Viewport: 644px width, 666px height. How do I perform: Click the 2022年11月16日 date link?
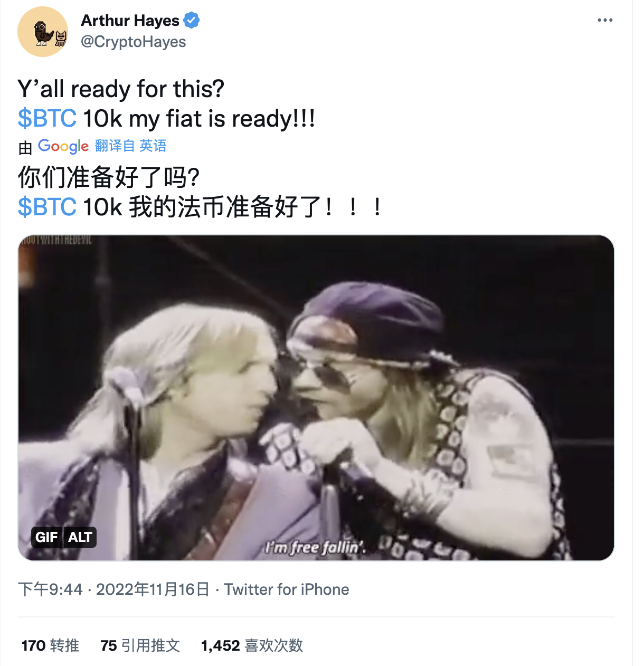click(153, 589)
